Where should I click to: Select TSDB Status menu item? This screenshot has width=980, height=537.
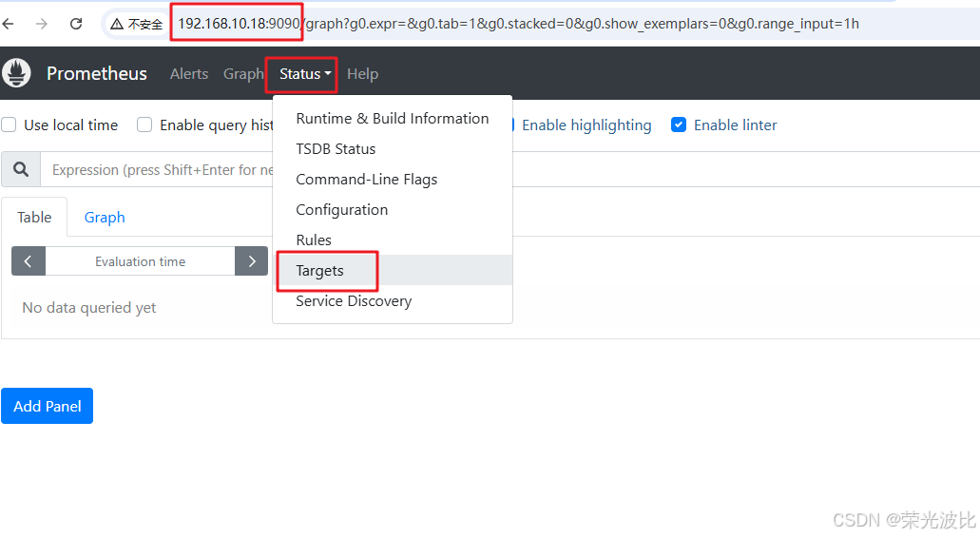(x=393, y=149)
